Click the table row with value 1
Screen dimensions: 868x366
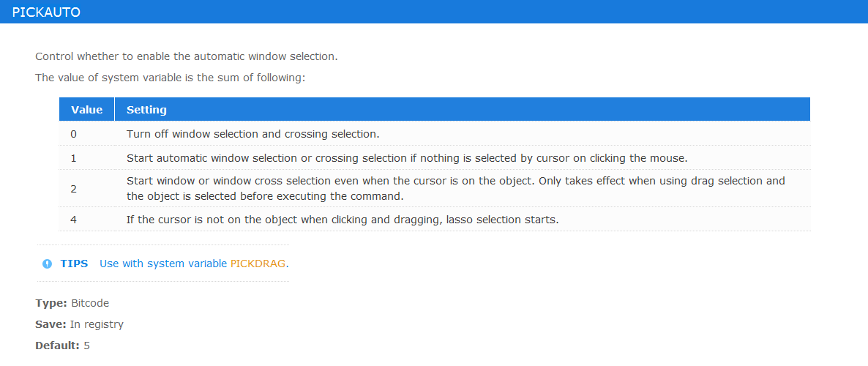(435, 158)
